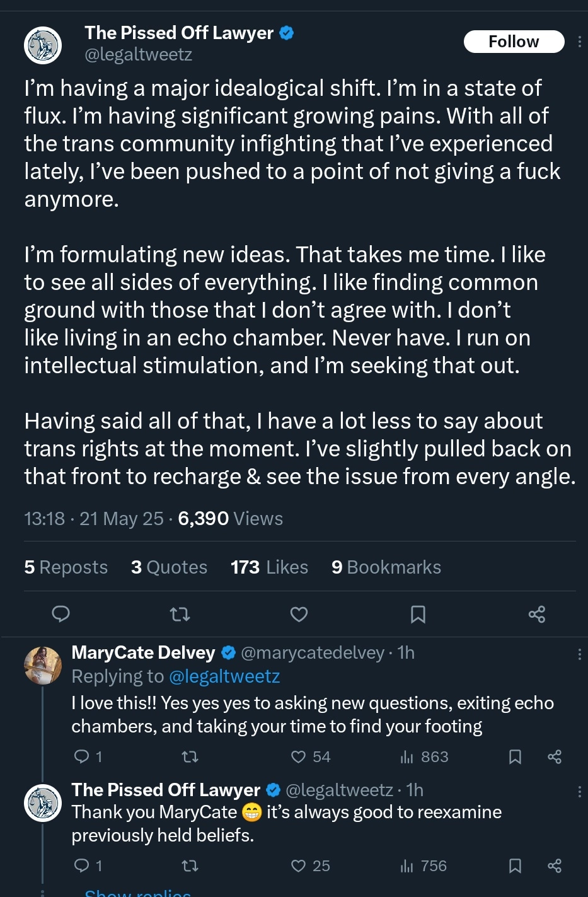
Task: Reply to the Pissed Off Lawyer's response
Action: pos(82,865)
